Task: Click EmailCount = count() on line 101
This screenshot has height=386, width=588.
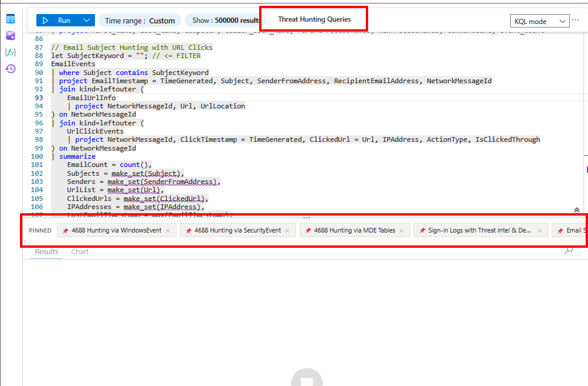Action: coord(110,165)
